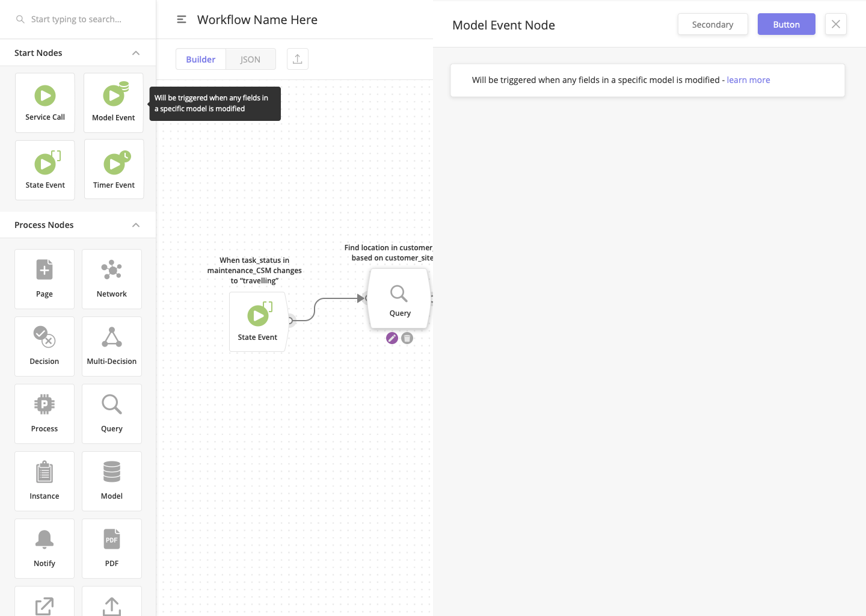The height and width of the screenshot is (616, 866).
Task: Click the Workflow Name Here title
Action: pyautogui.click(x=257, y=20)
